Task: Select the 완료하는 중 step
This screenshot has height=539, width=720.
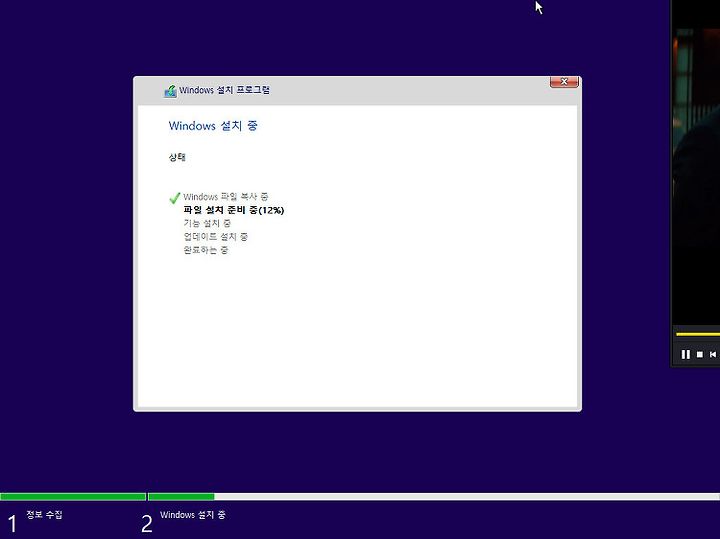Action: click(x=206, y=250)
